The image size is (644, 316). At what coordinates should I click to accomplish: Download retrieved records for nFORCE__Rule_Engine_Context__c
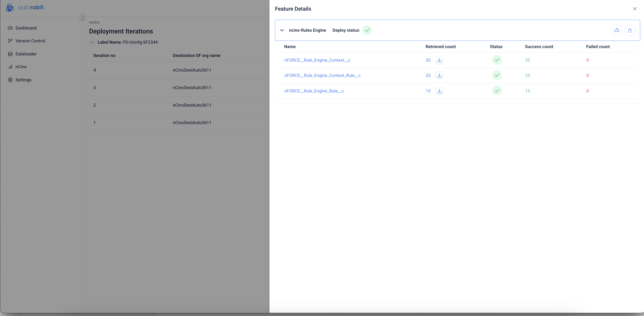click(x=439, y=60)
